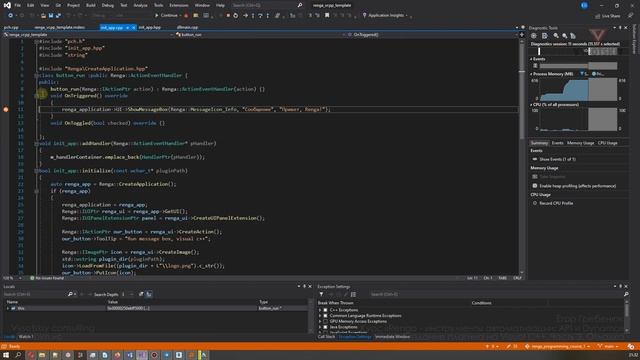The height and width of the screenshot is (360, 640).
Task: Click the red Stop Debugging icon
Action: coord(228,16)
